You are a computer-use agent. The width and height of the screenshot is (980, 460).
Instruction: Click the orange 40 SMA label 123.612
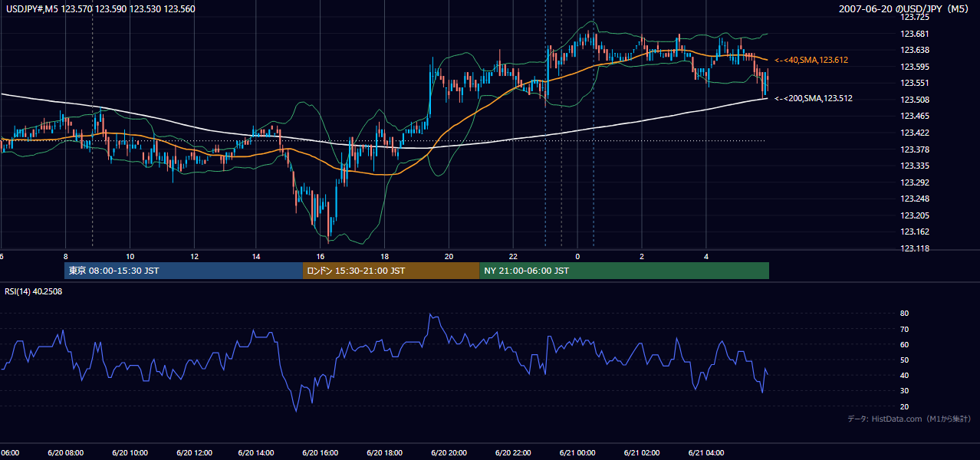(811, 60)
